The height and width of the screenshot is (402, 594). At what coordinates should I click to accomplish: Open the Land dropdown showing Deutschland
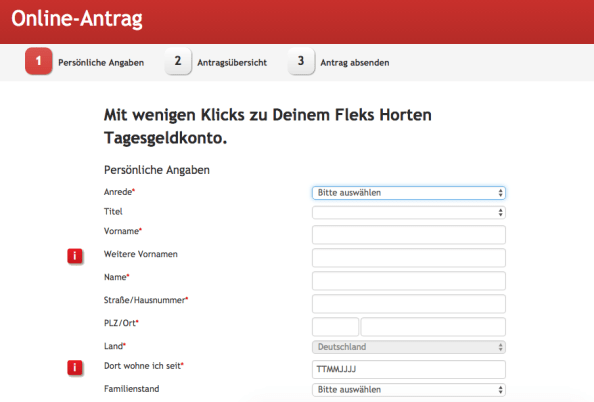click(x=409, y=347)
